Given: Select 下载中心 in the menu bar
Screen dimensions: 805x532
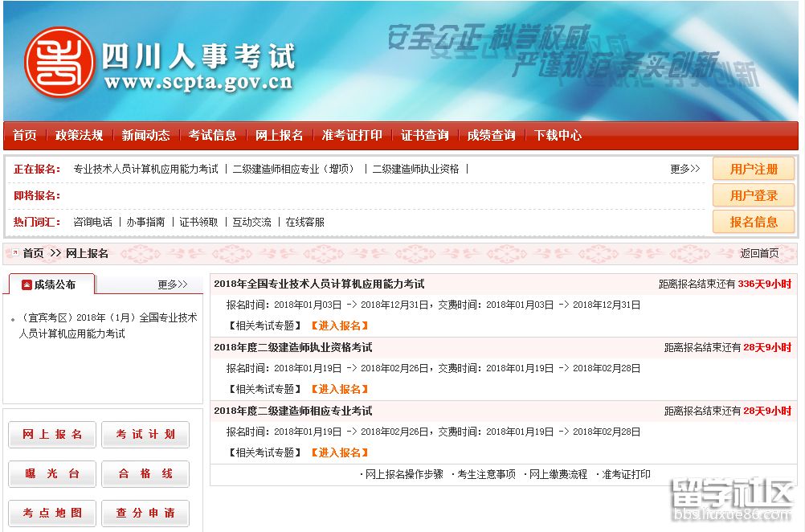Looking at the screenshot, I should 559,136.
